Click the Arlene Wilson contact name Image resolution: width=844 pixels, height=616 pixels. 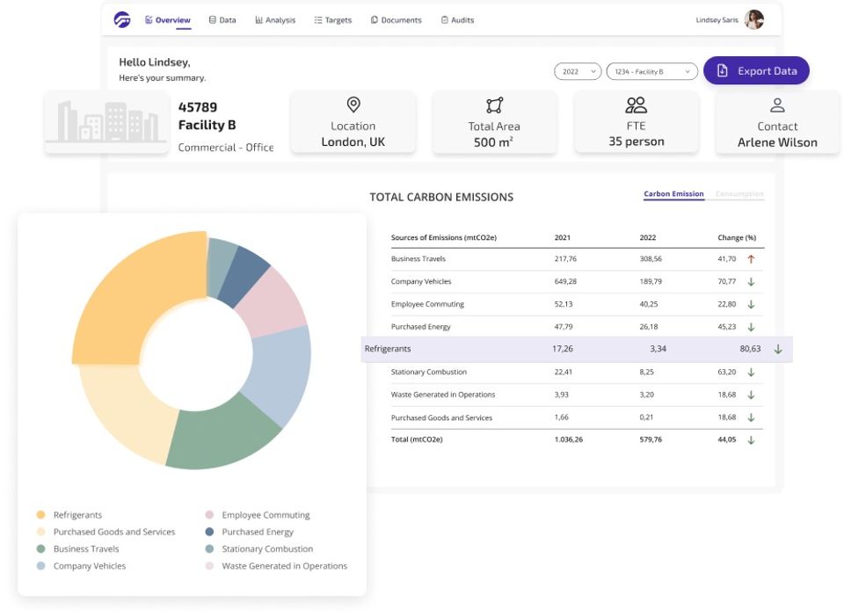777,142
